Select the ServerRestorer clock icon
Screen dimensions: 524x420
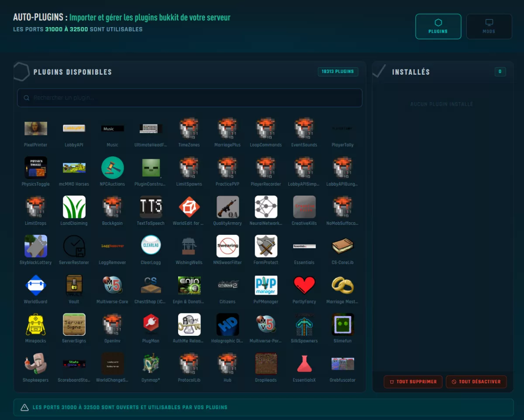pos(74,246)
